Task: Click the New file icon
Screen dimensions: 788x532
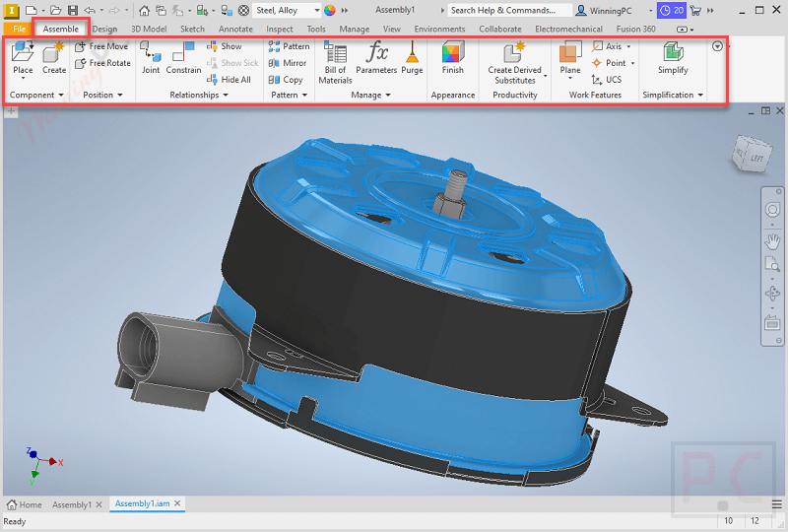Action: click(x=31, y=10)
